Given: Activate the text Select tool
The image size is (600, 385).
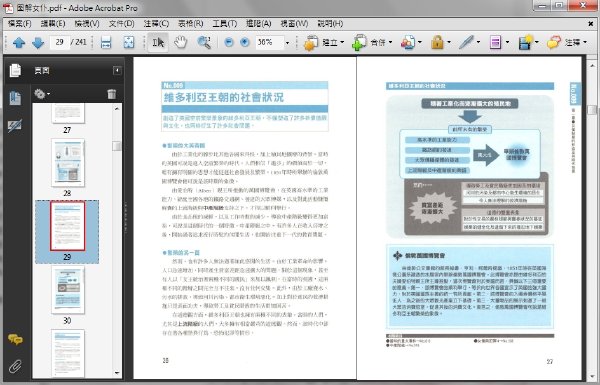Looking at the screenshot, I should tap(158, 42).
